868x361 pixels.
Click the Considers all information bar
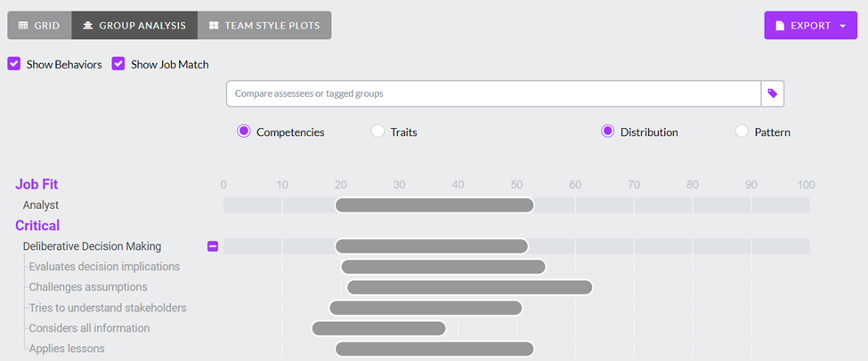click(379, 328)
